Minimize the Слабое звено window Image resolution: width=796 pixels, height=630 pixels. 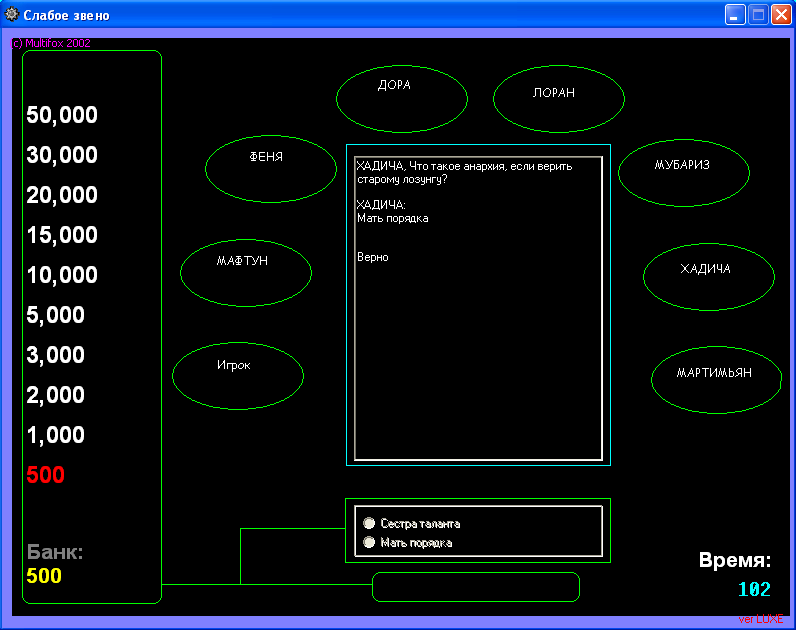[x=736, y=15]
